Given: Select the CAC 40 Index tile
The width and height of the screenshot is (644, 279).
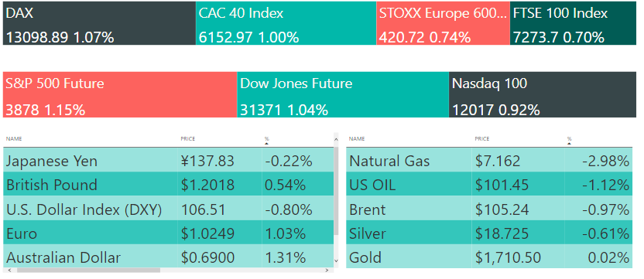Looking at the screenshot, I should tap(286, 23).
